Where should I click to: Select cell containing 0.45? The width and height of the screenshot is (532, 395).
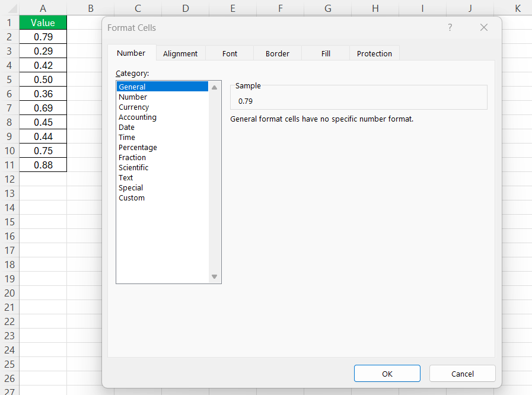[x=43, y=122]
